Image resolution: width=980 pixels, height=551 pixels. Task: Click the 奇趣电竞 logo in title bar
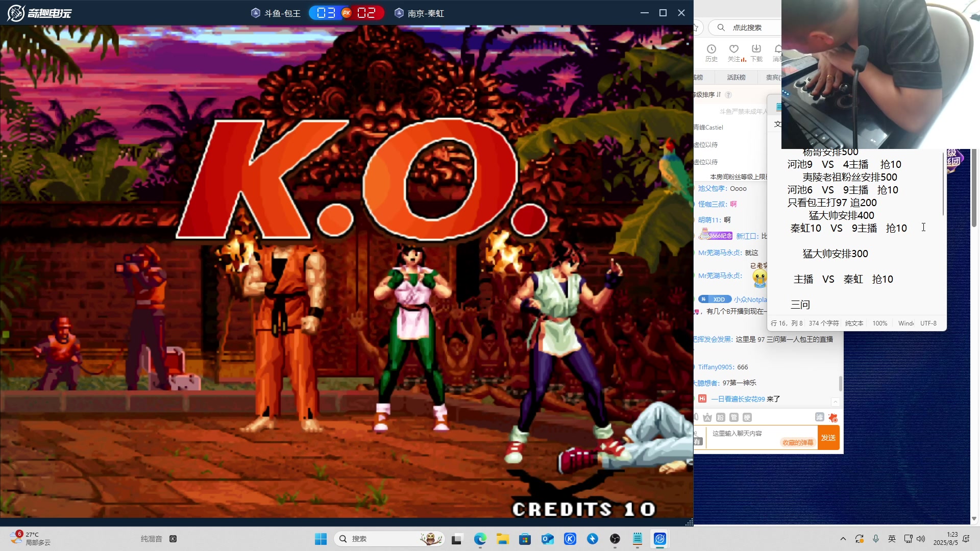pos(39,13)
